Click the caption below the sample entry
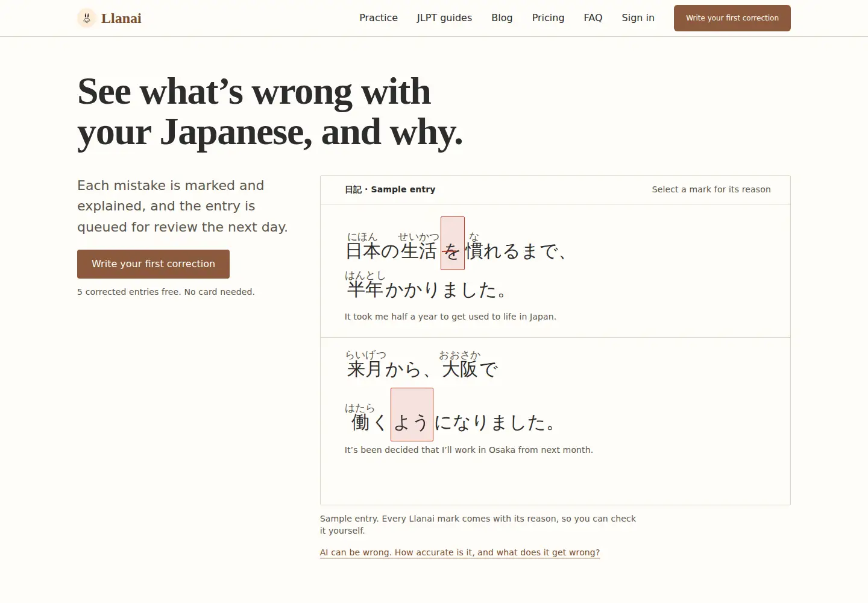The width and height of the screenshot is (868, 603). click(x=478, y=525)
